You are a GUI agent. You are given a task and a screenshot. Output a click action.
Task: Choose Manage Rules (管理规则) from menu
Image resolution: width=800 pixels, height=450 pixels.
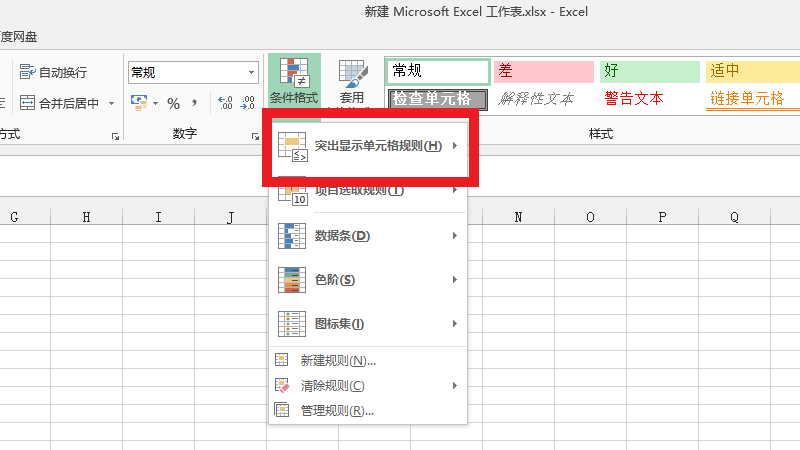coord(338,410)
